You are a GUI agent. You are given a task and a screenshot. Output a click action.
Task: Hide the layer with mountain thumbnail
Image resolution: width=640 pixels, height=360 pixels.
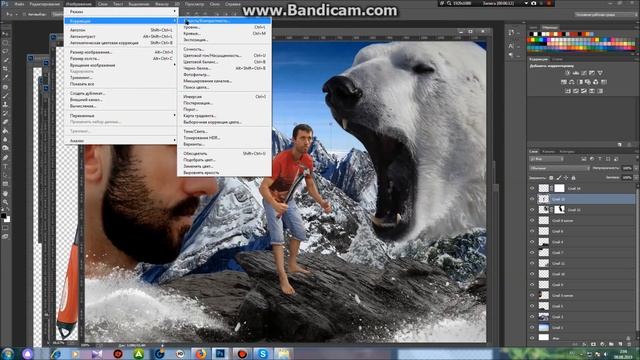(x=532, y=316)
